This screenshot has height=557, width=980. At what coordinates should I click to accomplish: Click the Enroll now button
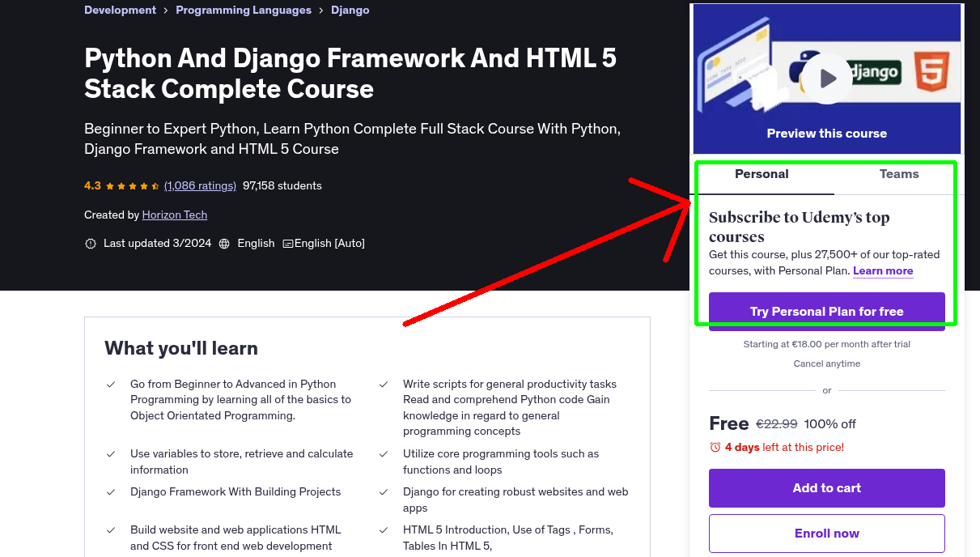point(827,534)
